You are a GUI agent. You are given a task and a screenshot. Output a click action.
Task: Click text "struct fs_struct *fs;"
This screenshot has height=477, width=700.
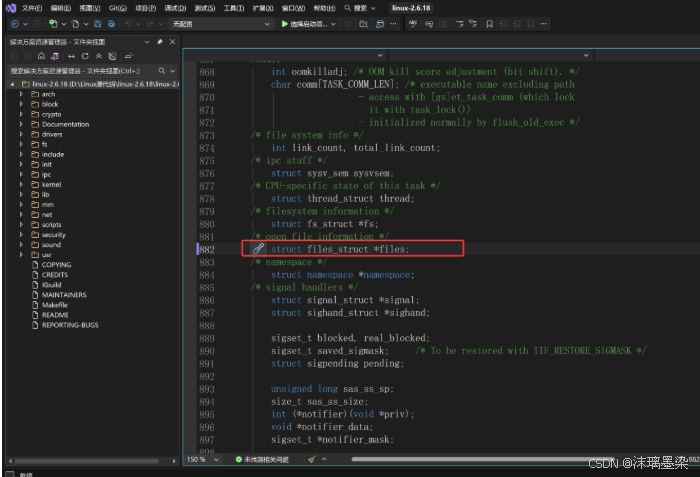pos(325,224)
